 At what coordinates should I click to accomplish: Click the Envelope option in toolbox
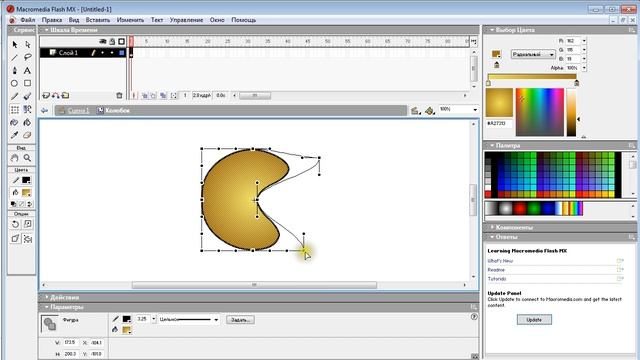(28, 238)
